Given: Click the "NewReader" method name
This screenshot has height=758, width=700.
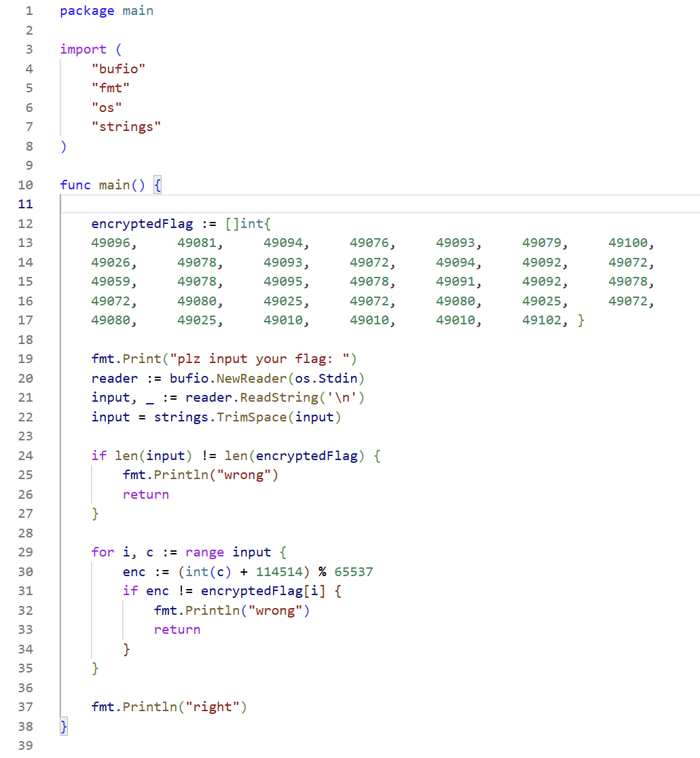Looking at the screenshot, I should [252, 378].
